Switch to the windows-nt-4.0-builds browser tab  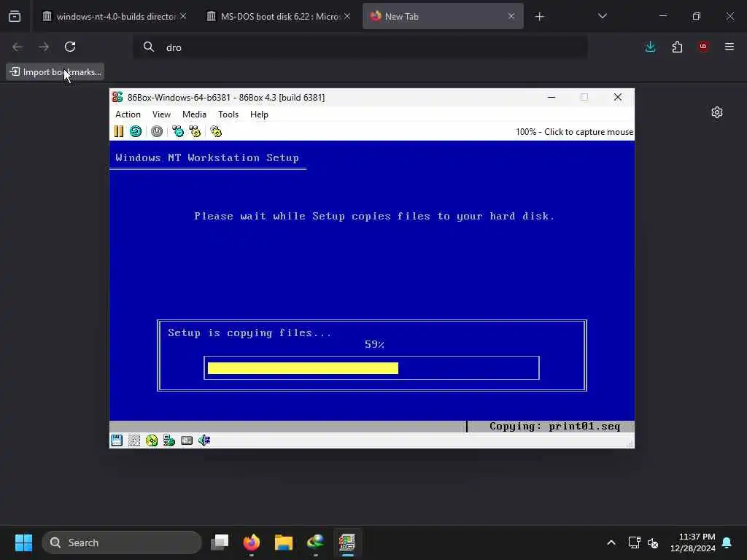(109, 16)
